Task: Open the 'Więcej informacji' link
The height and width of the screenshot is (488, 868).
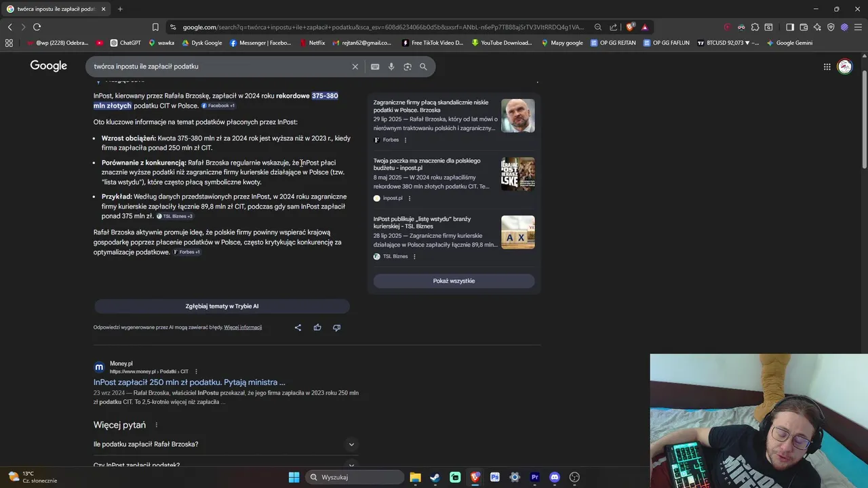Action: tap(243, 327)
